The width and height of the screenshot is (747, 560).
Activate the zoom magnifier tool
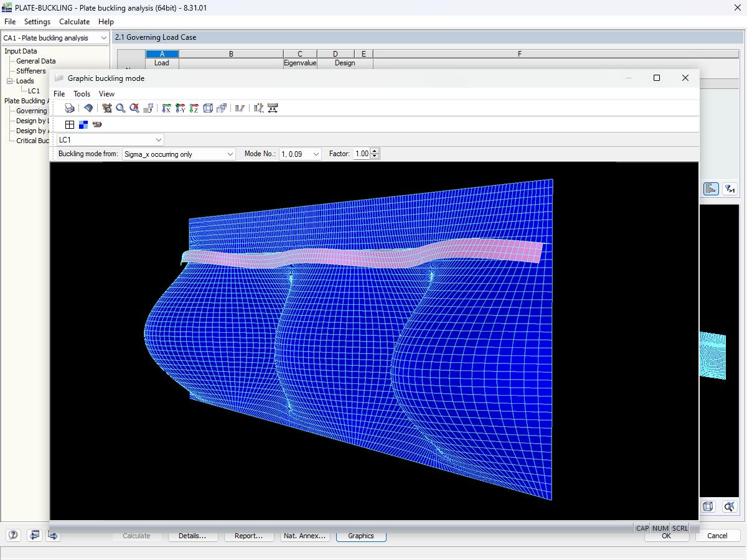tap(120, 108)
